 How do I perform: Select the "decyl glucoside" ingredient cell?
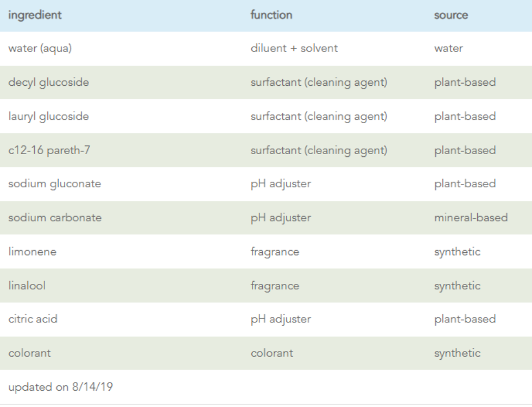pyautogui.click(x=48, y=82)
